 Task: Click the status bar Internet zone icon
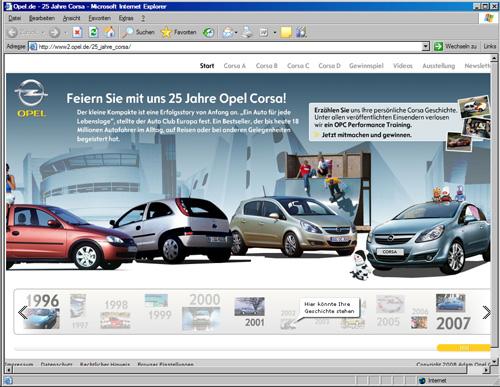pyautogui.click(x=422, y=380)
